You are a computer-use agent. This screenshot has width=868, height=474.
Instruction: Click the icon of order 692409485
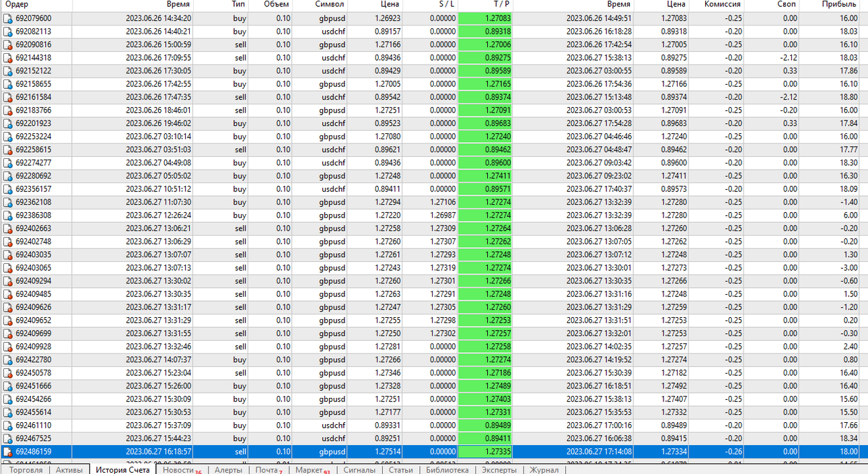tap(8, 294)
